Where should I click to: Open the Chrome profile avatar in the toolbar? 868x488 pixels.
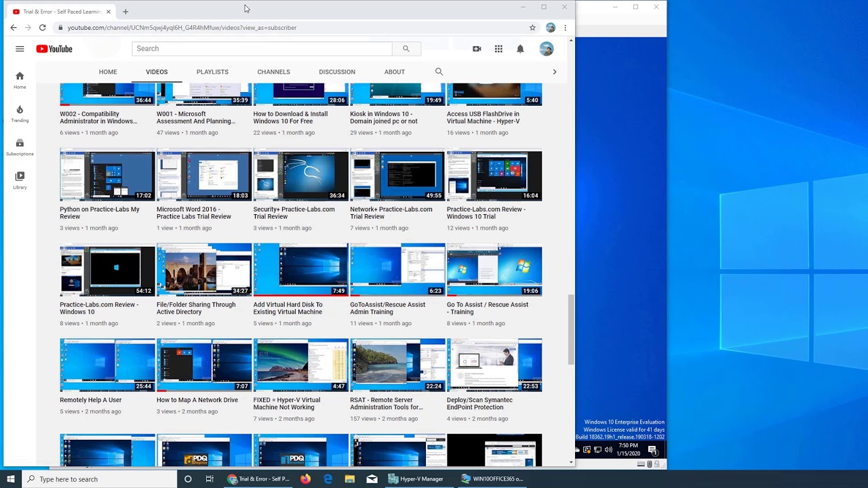coord(551,28)
